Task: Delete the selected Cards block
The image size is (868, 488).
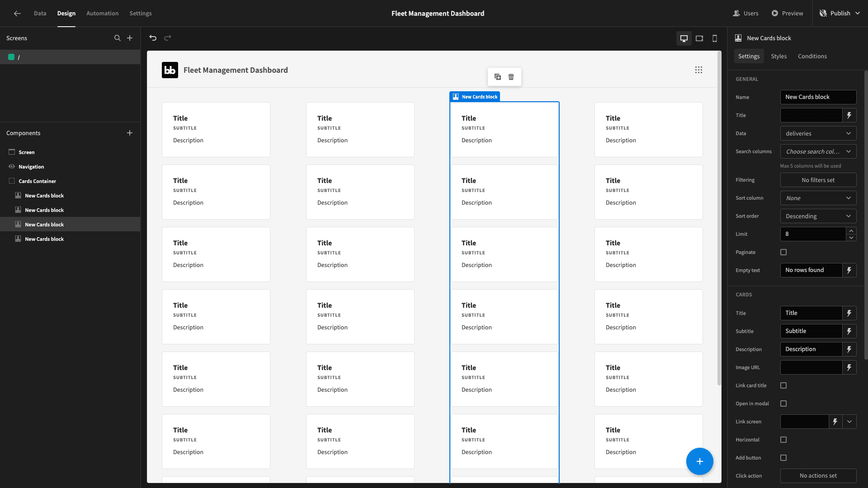Action: 511,77
